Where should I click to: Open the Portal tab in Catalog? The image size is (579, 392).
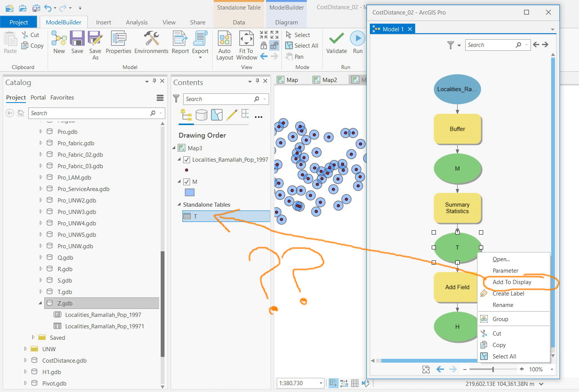coord(38,98)
